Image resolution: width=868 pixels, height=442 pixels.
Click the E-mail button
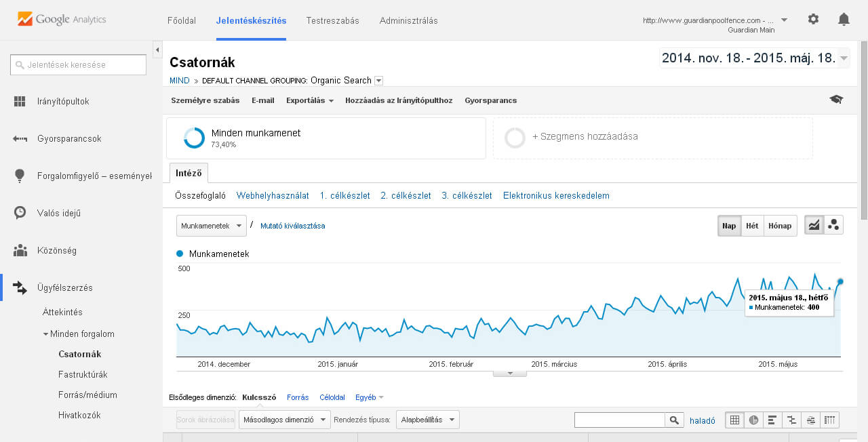[263, 100]
